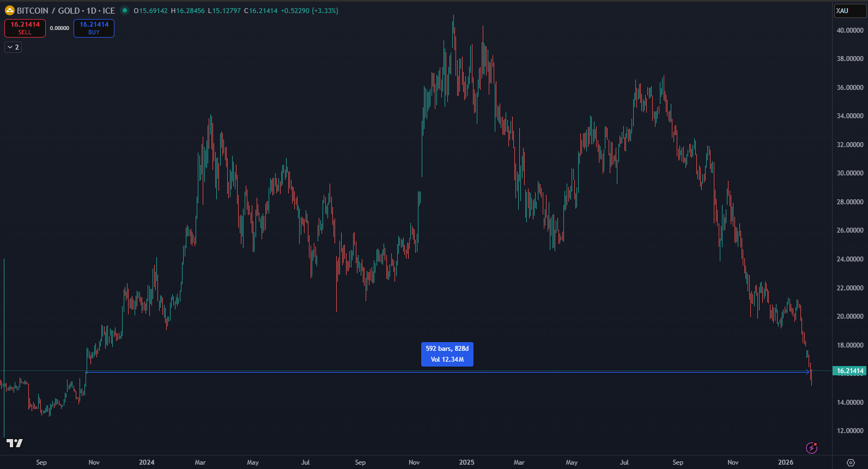Click the red SELL button at 16.21414
868x469 pixels.
click(25, 28)
